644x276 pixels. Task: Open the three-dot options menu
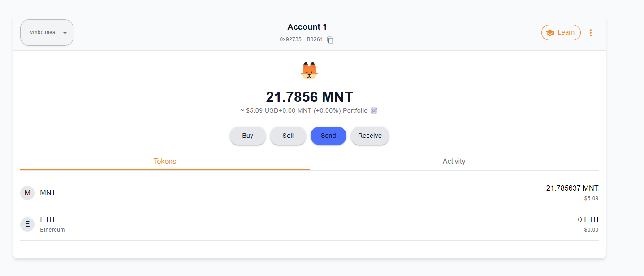pyautogui.click(x=591, y=33)
